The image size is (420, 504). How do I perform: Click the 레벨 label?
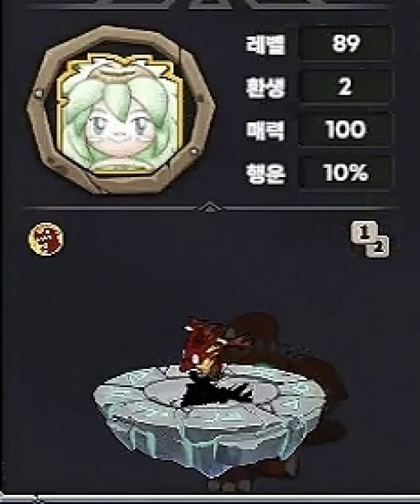click(x=265, y=44)
